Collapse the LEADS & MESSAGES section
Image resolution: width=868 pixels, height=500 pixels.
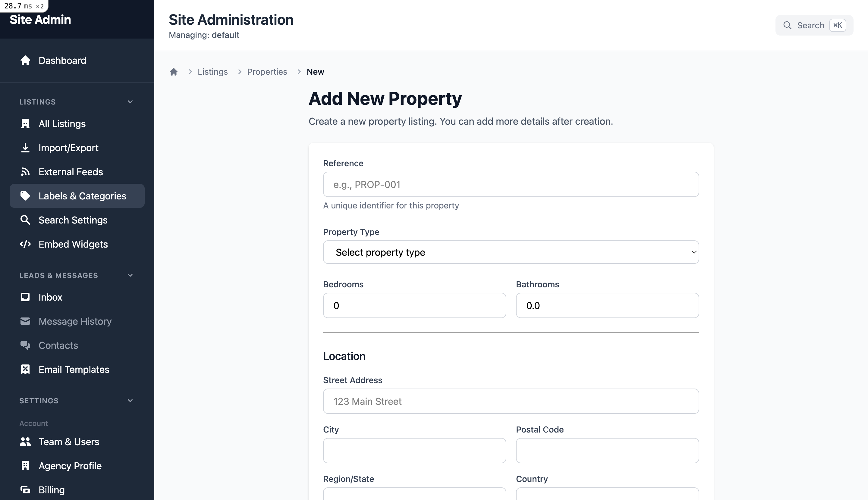point(130,275)
